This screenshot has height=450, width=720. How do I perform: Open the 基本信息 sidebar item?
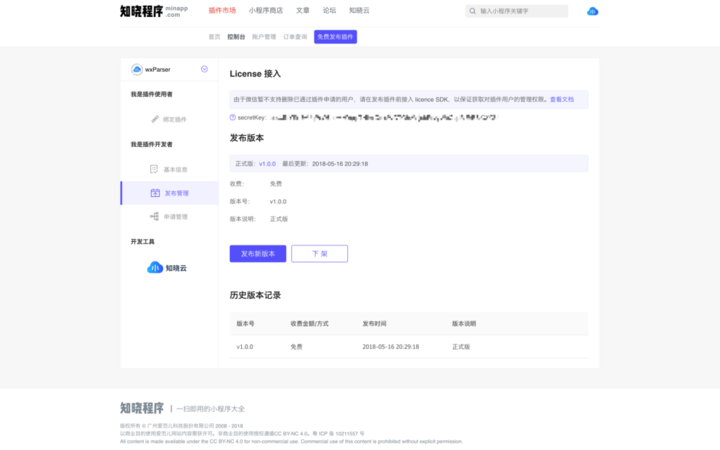[x=169, y=169]
